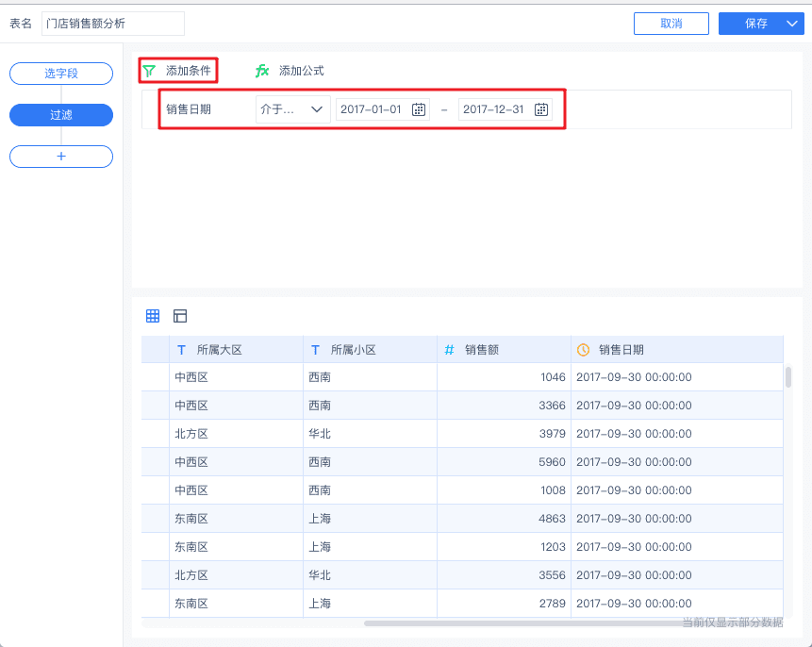Select the cell with sales value 1008

pyautogui.click(x=504, y=490)
